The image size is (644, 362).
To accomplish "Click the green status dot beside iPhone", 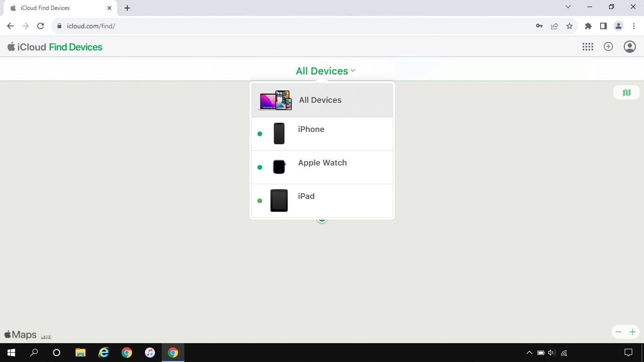I will (260, 134).
